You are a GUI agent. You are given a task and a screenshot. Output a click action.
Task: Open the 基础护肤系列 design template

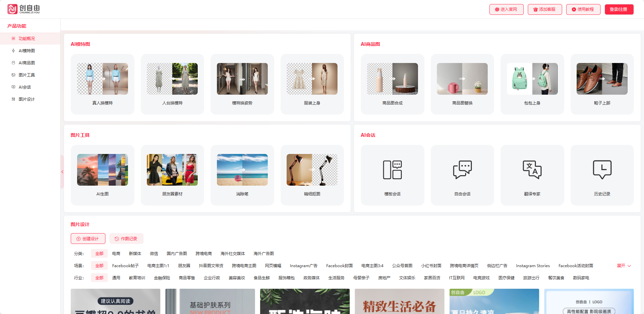click(210, 301)
